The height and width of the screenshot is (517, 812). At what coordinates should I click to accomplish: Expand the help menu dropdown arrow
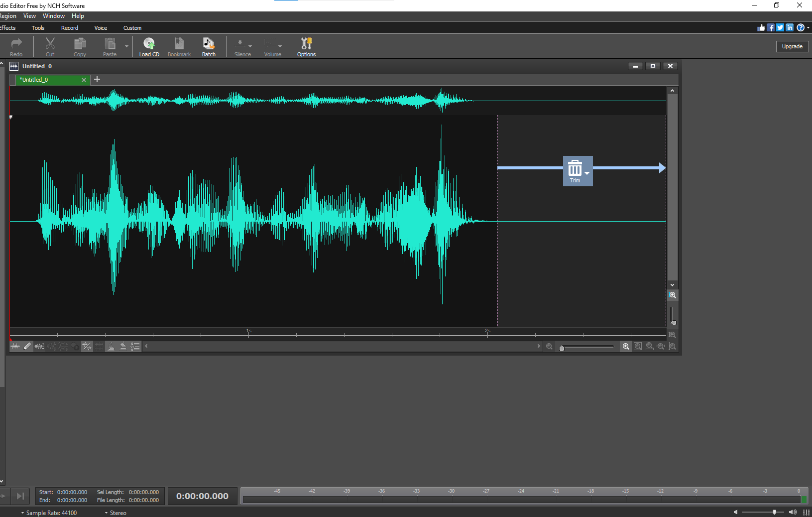click(x=808, y=28)
